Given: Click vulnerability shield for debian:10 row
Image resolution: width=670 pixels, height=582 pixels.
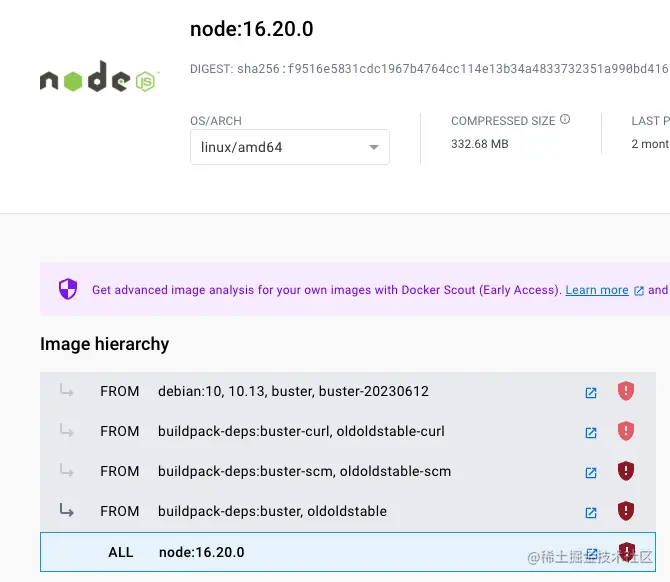Looking at the screenshot, I should [626, 391].
